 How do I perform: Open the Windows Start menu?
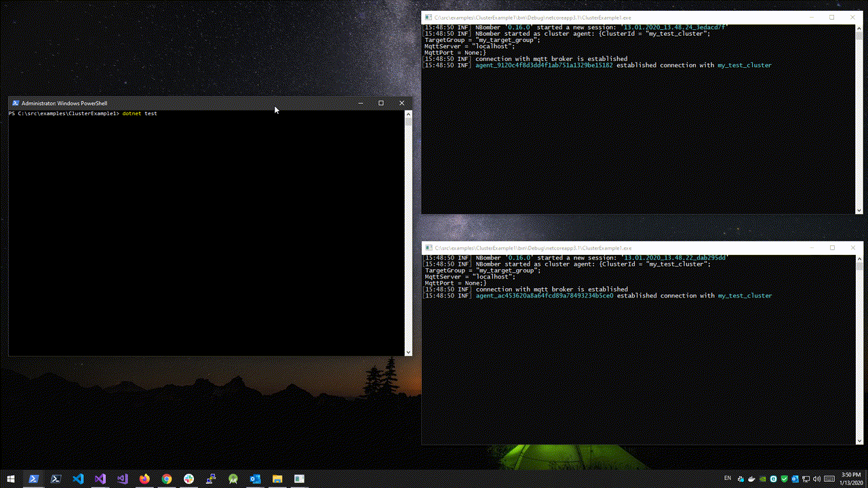pyautogui.click(x=11, y=479)
